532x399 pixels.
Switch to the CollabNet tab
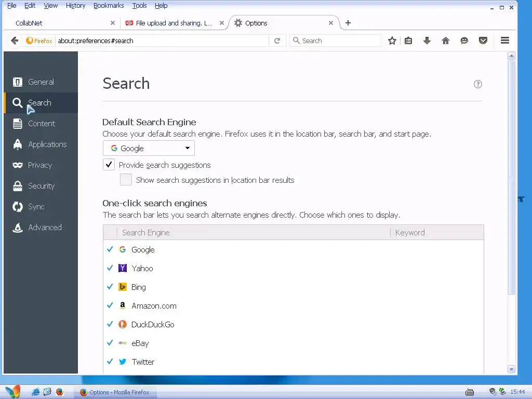click(x=61, y=23)
